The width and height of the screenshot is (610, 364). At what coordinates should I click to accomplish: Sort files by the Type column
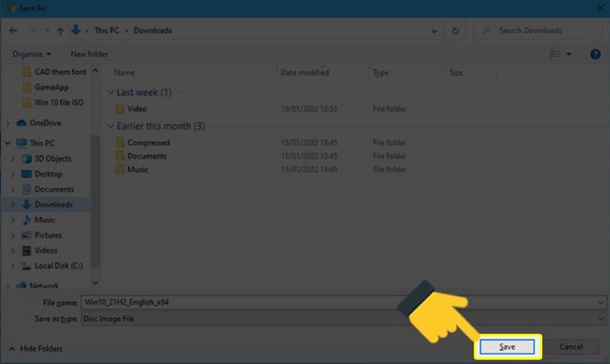point(380,72)
